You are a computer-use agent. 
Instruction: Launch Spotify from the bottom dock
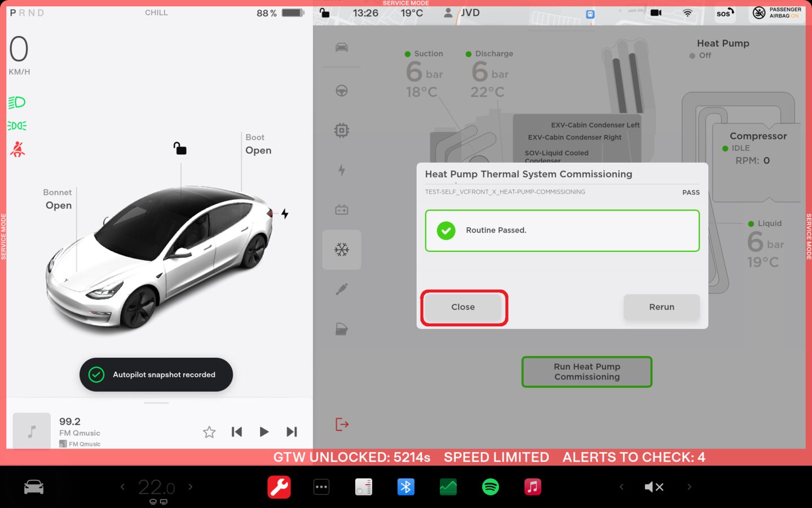(x=490, y=487)
